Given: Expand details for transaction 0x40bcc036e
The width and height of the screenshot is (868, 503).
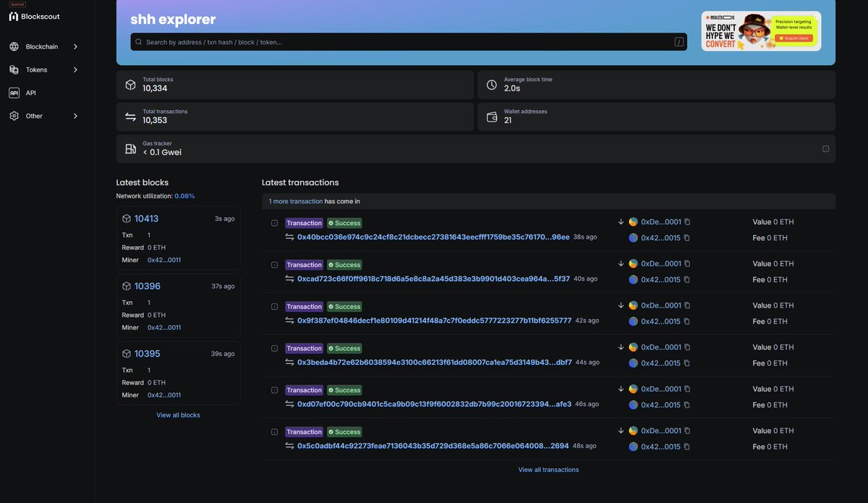Looking at the screenshot, I should tap(274, 223).
